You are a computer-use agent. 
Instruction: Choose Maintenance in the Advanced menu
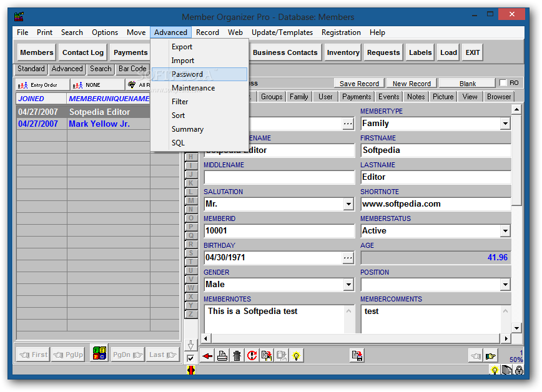199,88
